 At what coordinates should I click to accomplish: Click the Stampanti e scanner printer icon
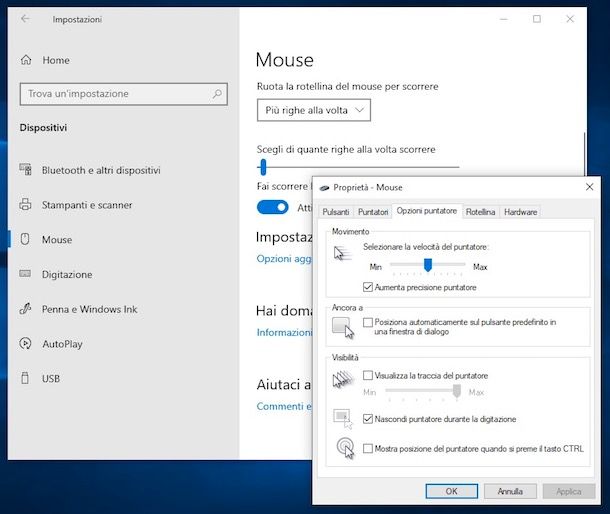coord(25,205)
